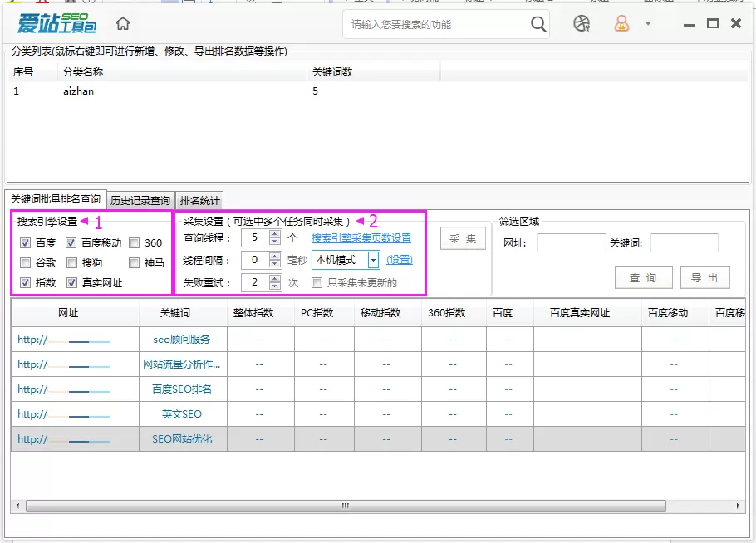Screen dimensions: 756x543
Task: Toggle the 百度 checkbox
Action: coord(26,242)
